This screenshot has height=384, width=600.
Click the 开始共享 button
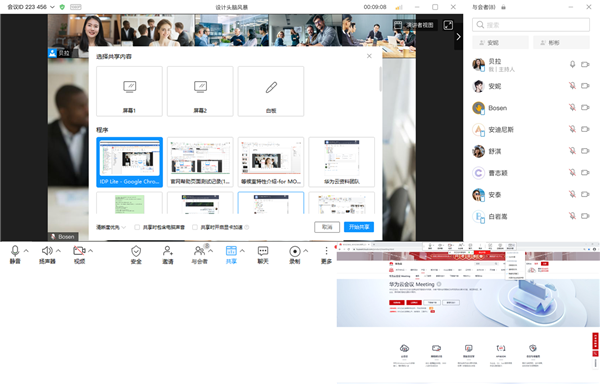[359, 227]
